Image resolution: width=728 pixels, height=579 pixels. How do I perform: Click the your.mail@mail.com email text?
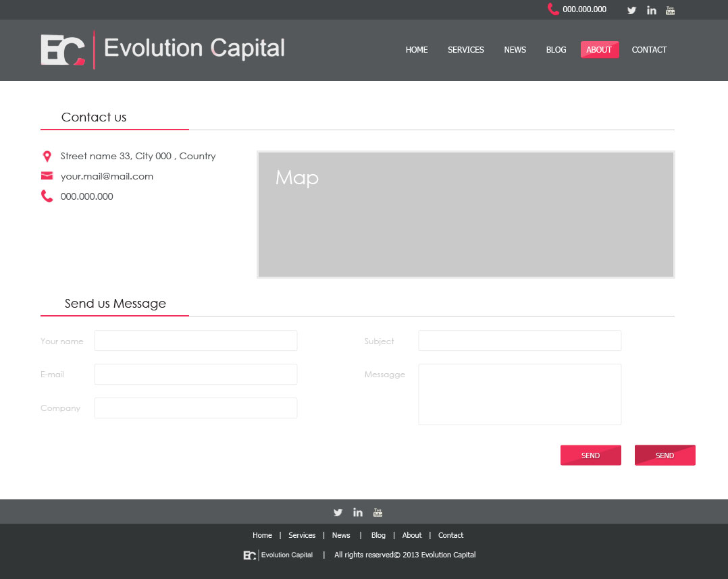click(107, 176)
